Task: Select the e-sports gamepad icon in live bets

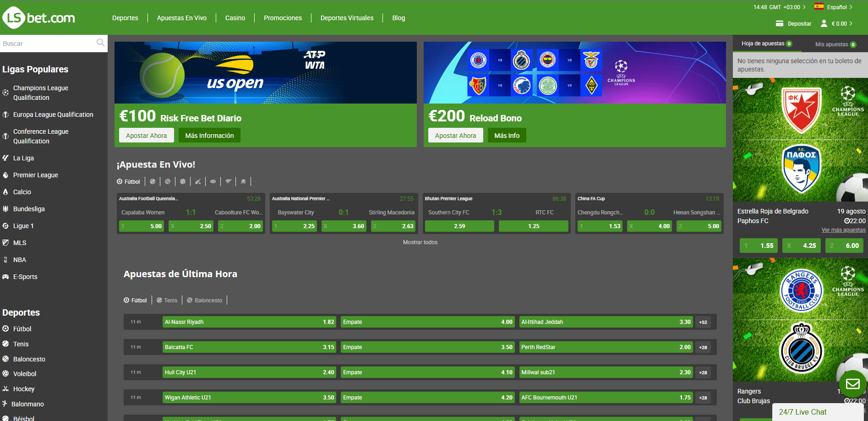Action: [213, 181]
